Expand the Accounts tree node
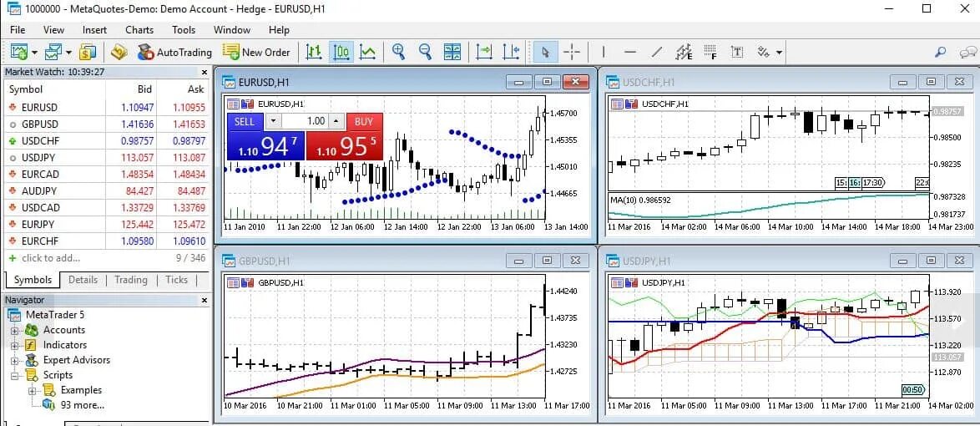Screen dimensions: 980x426 (15, 330)
